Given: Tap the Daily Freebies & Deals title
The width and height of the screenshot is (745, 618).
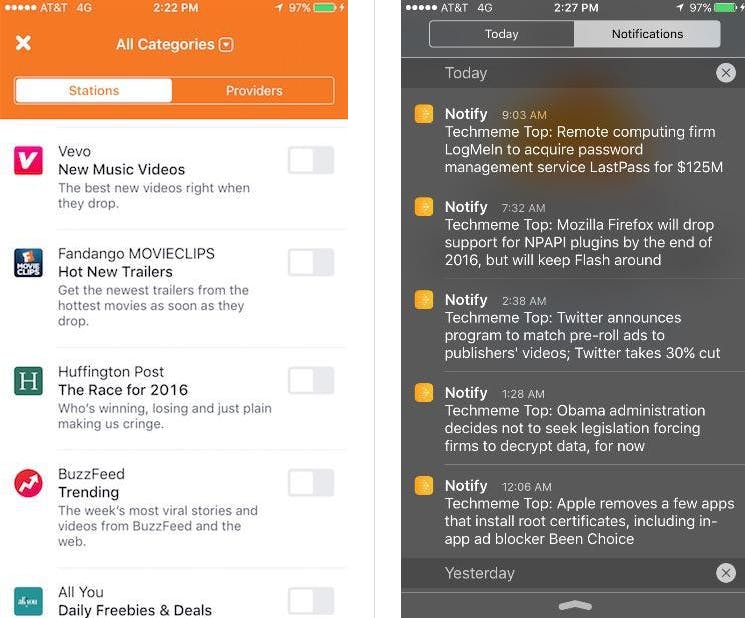Looking at the screenshot, I should point(135,610).
